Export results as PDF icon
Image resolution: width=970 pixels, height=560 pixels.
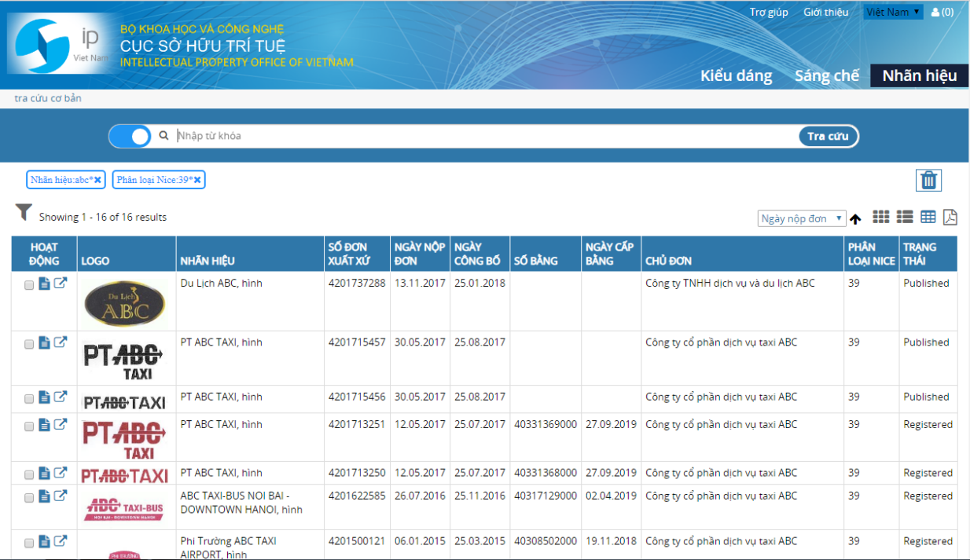pyautogui.click(x=950, y=217)
